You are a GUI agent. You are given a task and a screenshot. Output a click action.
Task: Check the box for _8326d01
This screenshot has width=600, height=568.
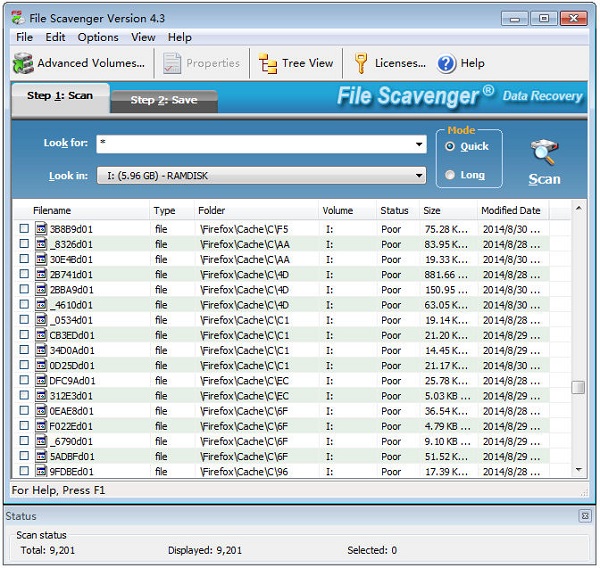click(24, 244)
